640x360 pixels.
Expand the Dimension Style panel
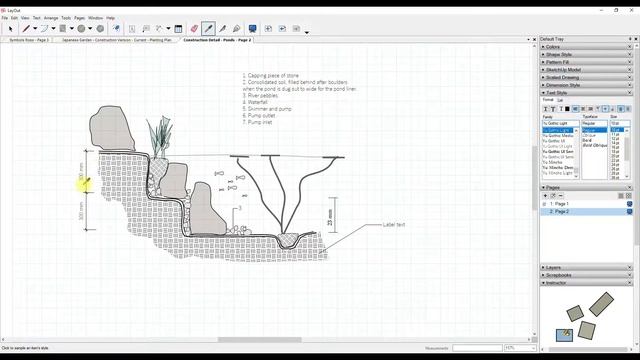tap(586, 85)
